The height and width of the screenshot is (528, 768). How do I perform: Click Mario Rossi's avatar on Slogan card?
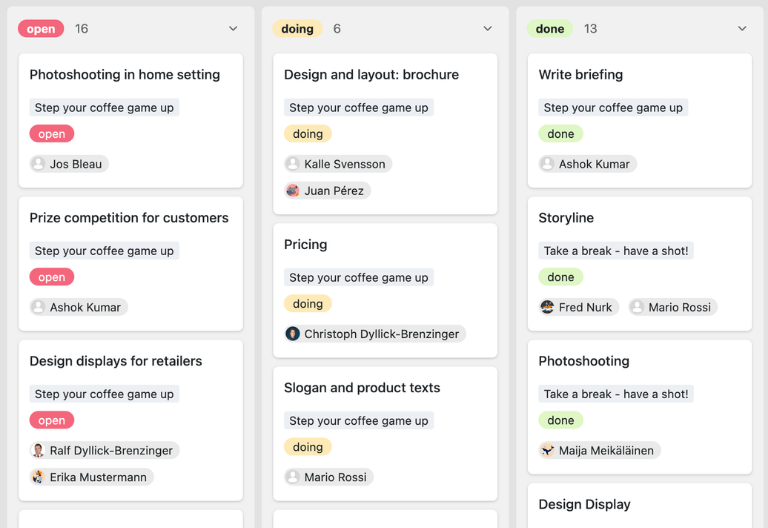(293, 477)
